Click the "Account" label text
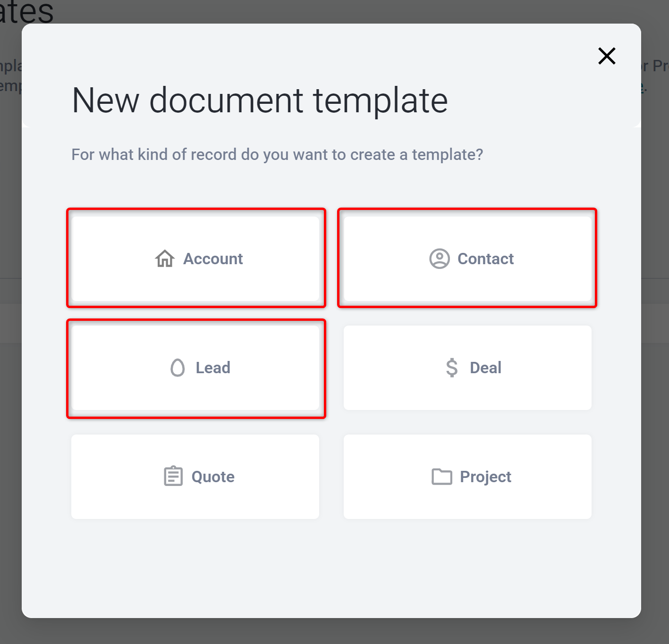This screenshot has height=644, width=669. 213,259
